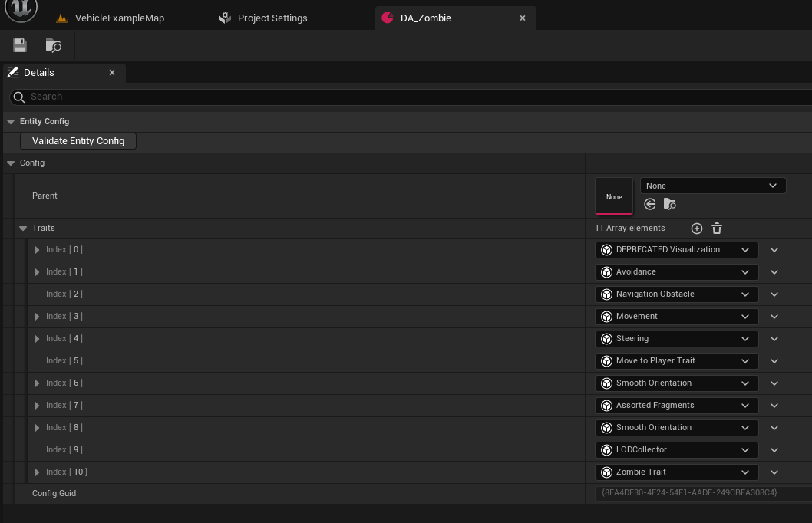
Task: Open the Avoidance trait type dropdown
Action: 676,272
